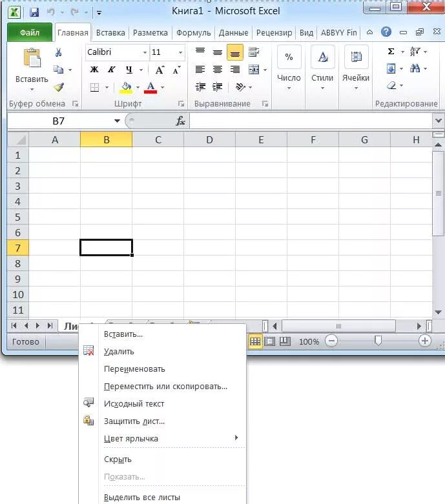Click the decrease indent icon
This screenshot has width=445, height=504.
pos(200,86)
